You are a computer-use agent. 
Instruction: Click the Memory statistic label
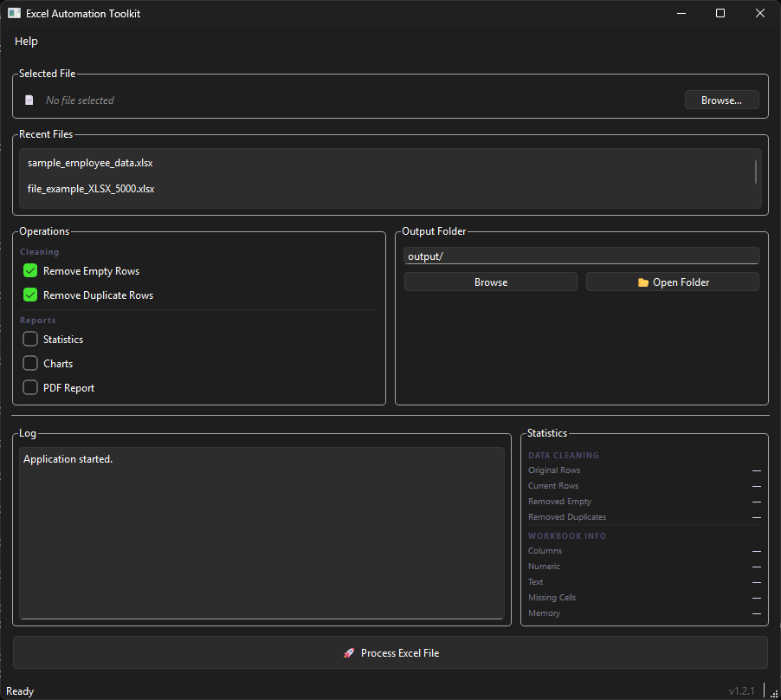(x=544, y=613)
